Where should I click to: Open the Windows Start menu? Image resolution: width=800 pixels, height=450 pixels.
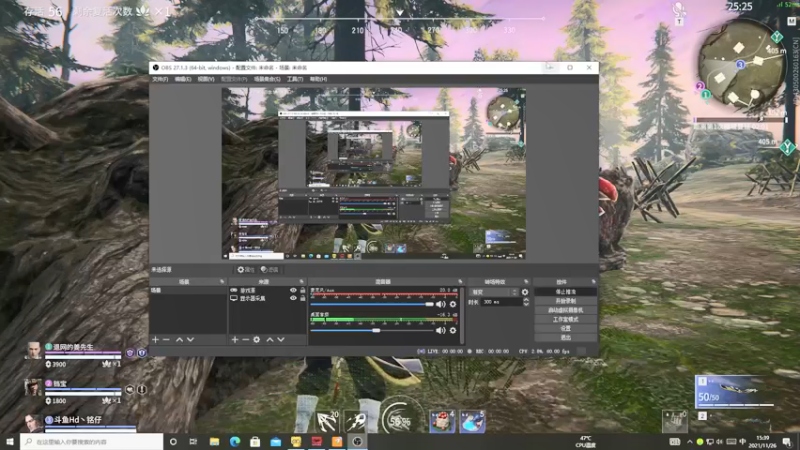tap(10, 441)
